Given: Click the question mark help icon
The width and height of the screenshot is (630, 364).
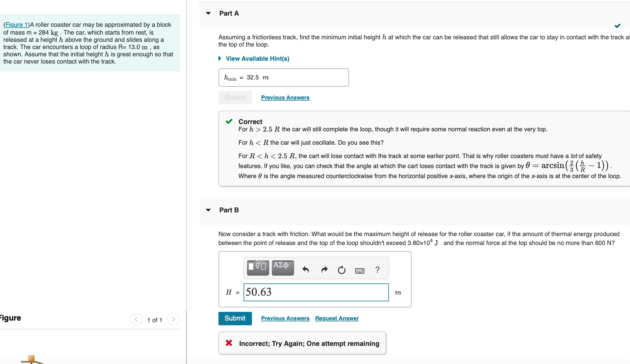Looking at the screenshot, I should [377, 270].
